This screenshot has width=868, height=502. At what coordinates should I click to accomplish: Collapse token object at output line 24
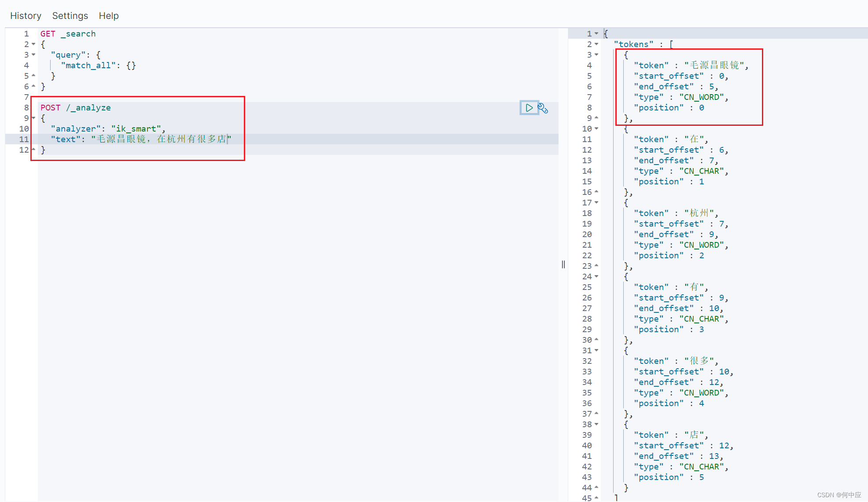pos(596,277)
